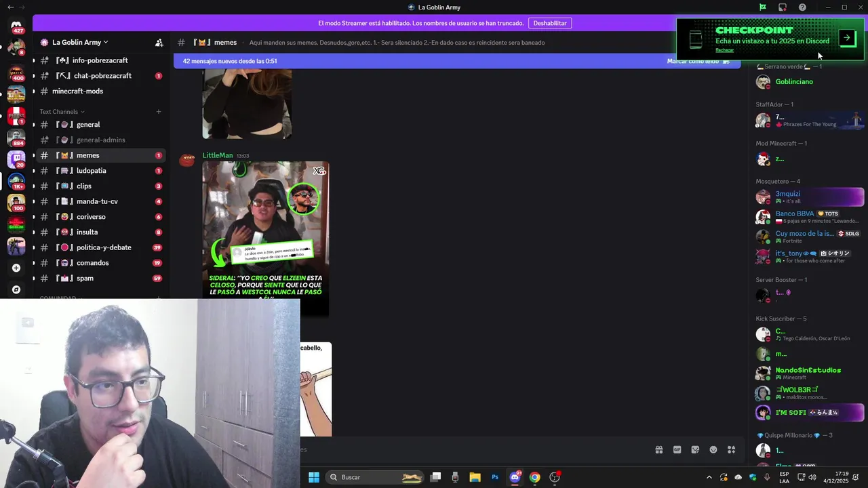Expand threads arrow beside politica-y-debate
Image resolution: width=868 pixels, height=488 pixels.
(x=34, y=247)
